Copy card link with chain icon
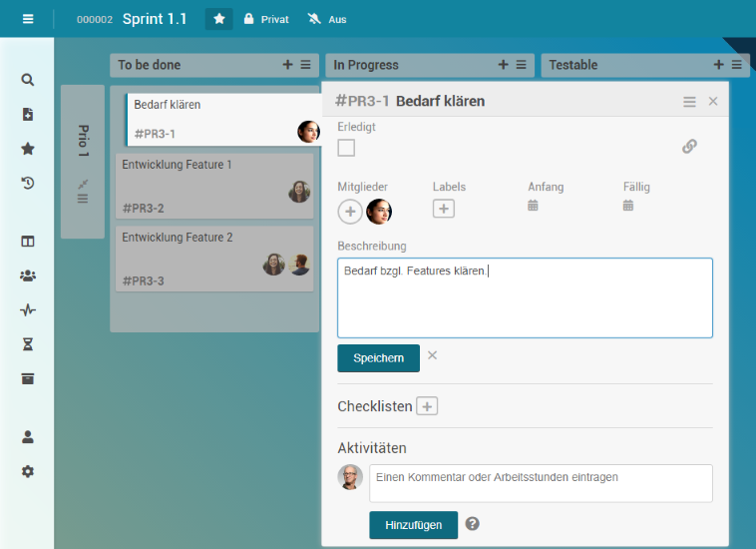756x549 pixels. 689,147
